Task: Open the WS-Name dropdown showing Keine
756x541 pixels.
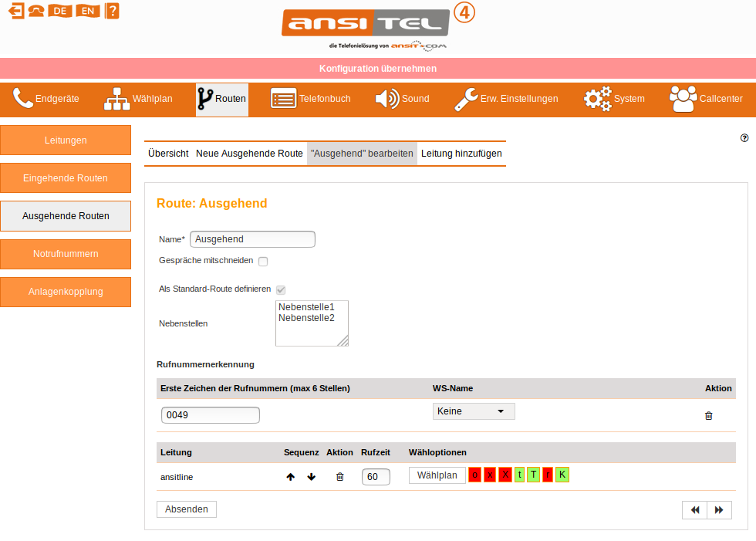Action: coord(473,411)
